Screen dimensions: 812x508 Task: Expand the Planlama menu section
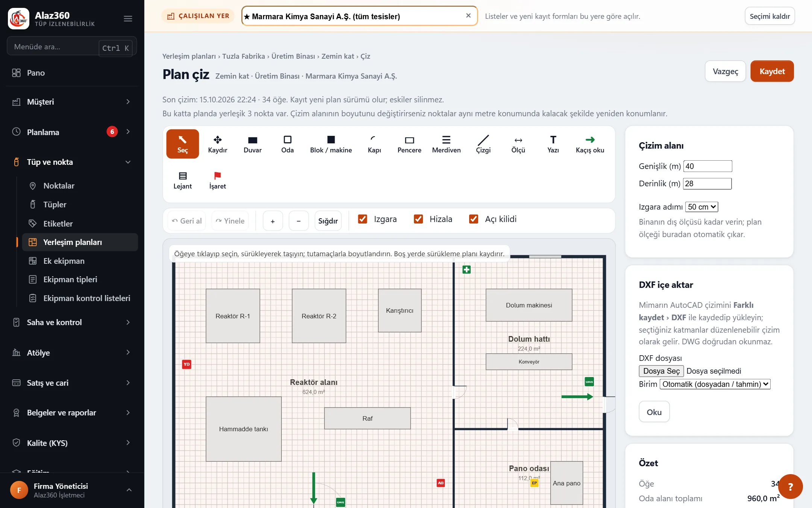(x=72, y=132)
